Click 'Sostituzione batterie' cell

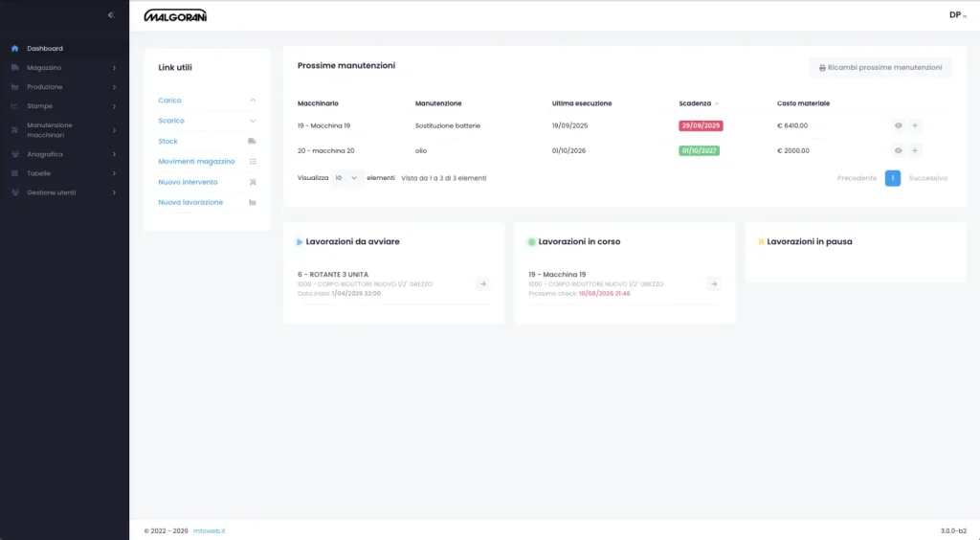coord(448,125)
